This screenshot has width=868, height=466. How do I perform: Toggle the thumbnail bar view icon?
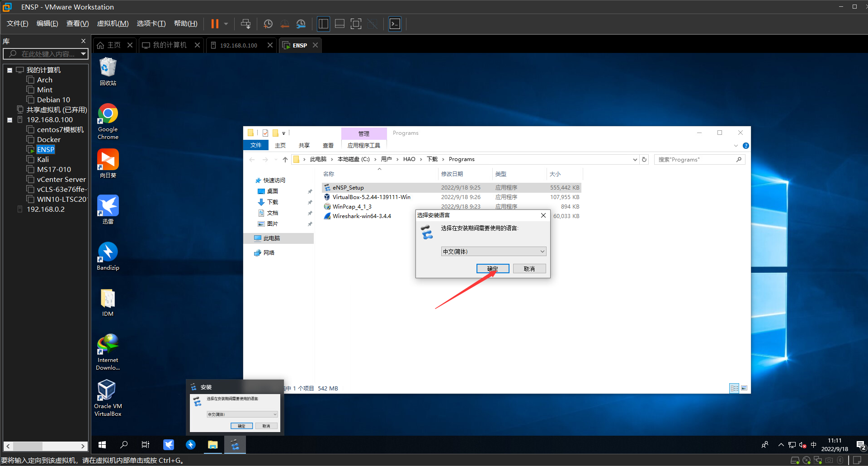click(340, 24)
